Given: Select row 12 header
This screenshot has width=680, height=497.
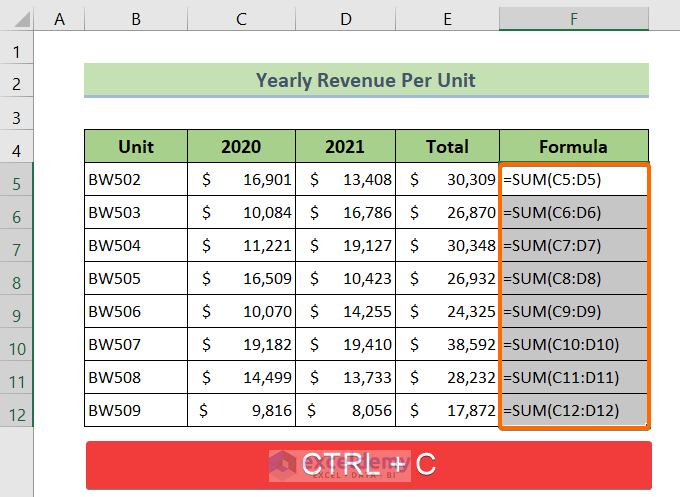Looking at the screenshot, I should pos(17,411).
